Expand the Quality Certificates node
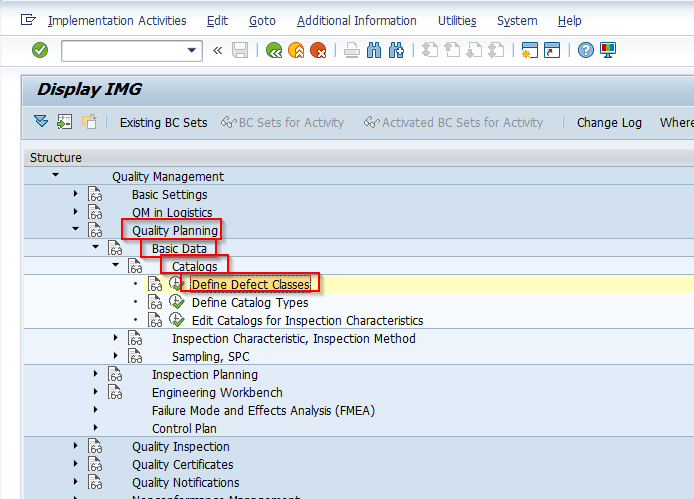The height and width of the screenshot is (499, 694). [76, 464]
